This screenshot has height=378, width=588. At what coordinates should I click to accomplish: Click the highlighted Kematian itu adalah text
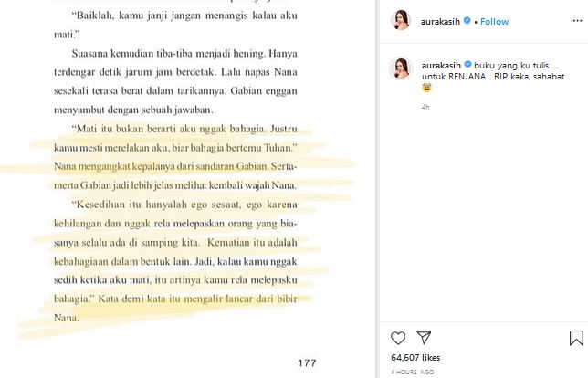[252, 243]
